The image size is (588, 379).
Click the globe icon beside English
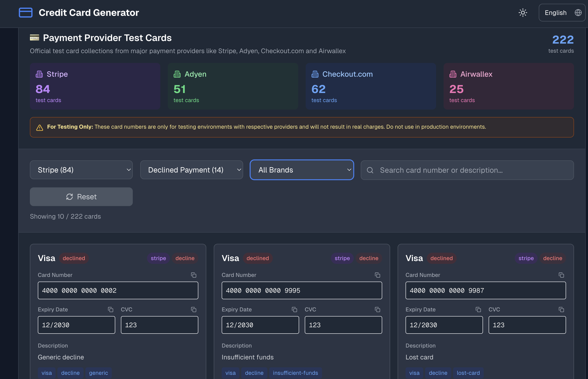pos(578,13)
